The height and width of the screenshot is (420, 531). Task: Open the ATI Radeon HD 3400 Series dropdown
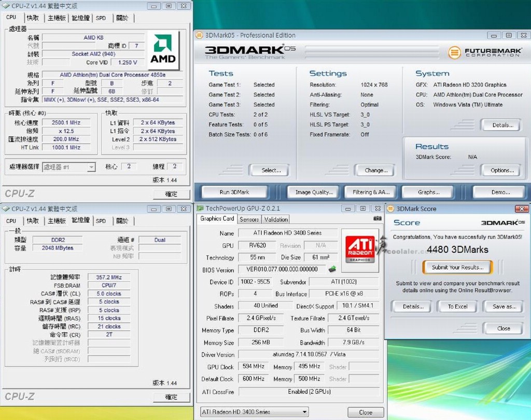254,412
